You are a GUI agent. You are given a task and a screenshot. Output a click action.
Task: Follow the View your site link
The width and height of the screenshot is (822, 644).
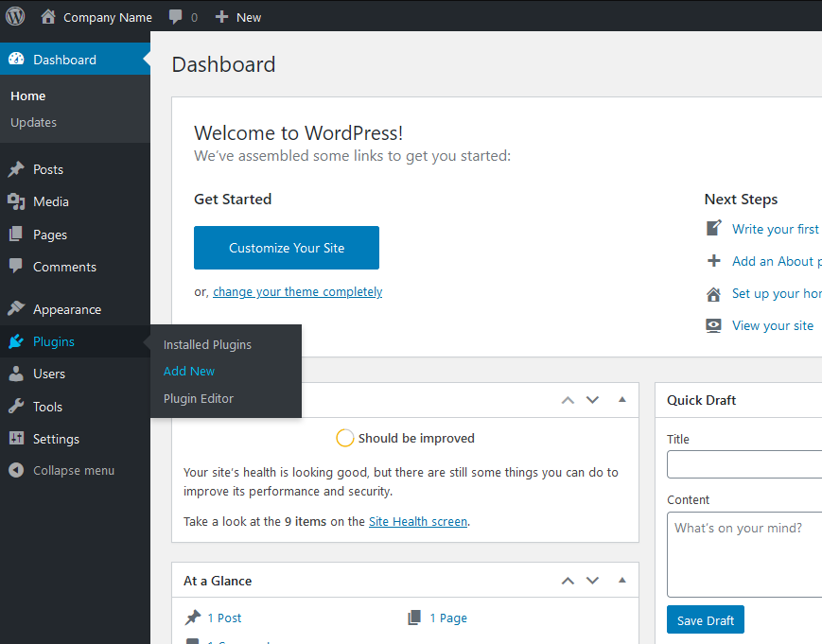click(773, 325)
